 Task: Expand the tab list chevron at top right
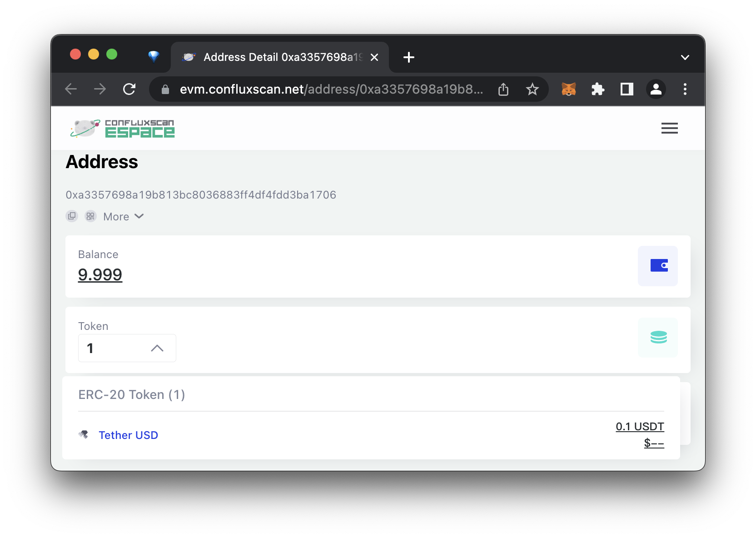point(684,57)
